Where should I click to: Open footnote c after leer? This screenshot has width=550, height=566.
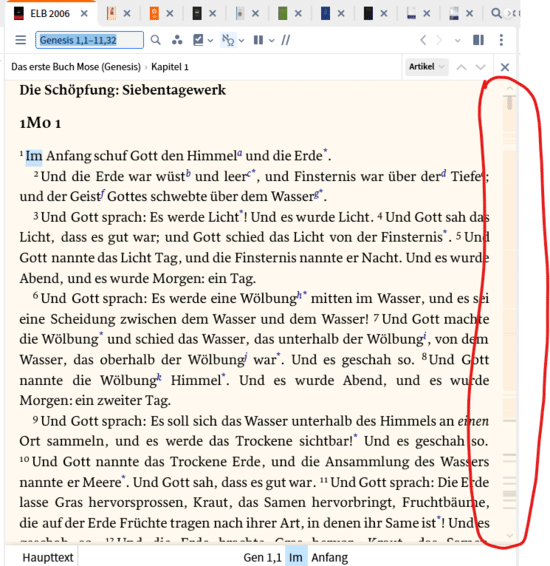point(249,173)
